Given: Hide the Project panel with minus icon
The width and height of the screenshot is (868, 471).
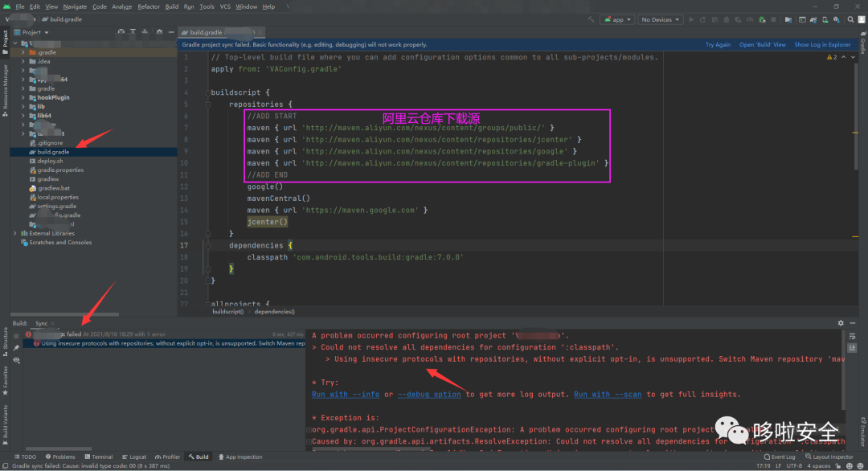Looking at the screenshot, I should tap(171, 32).
